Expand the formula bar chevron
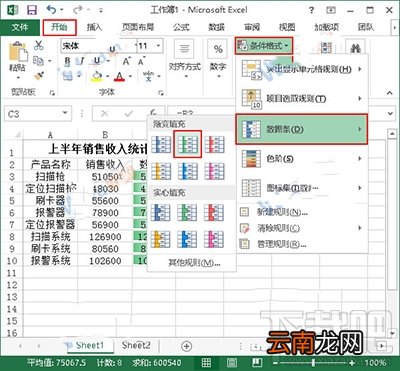The image size is (400, 371). (x=391, y=114)
